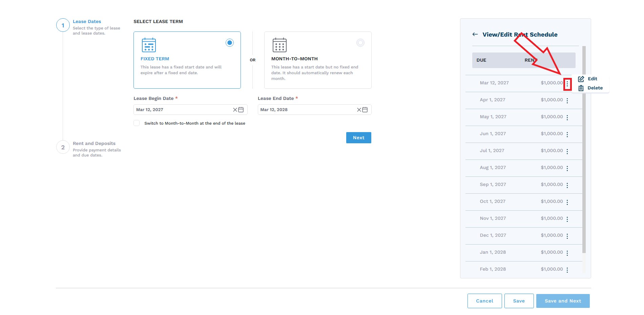
Task: Open the options menu for Apr 1, 2027
Action: tap(567, 101)
